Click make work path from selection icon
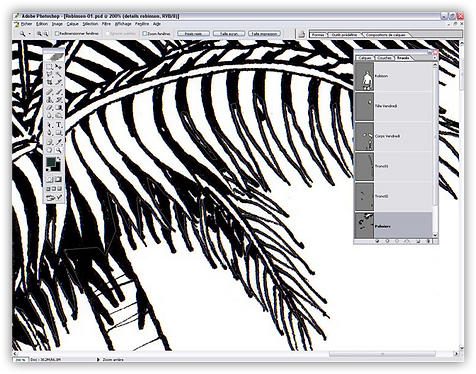 pyautogui.click(x=407, y=241)
